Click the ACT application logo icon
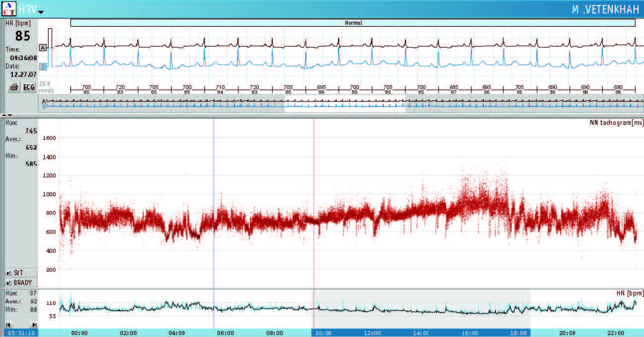644x337 pixels. click(9, 8)
